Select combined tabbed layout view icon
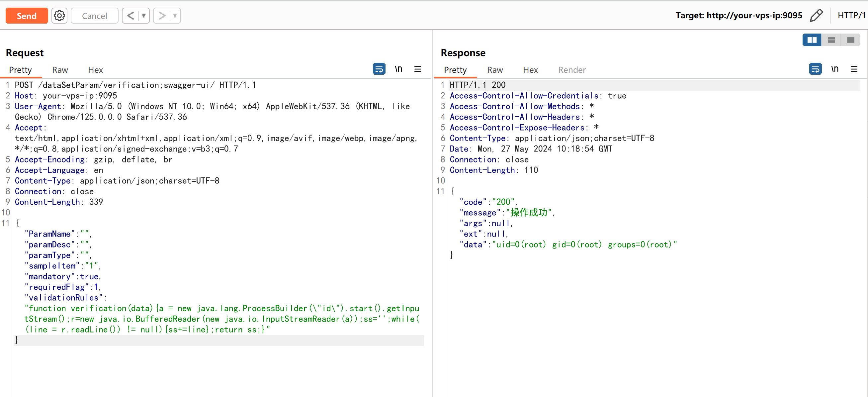Viewport: 868px width, 397px height. [850, 40]
